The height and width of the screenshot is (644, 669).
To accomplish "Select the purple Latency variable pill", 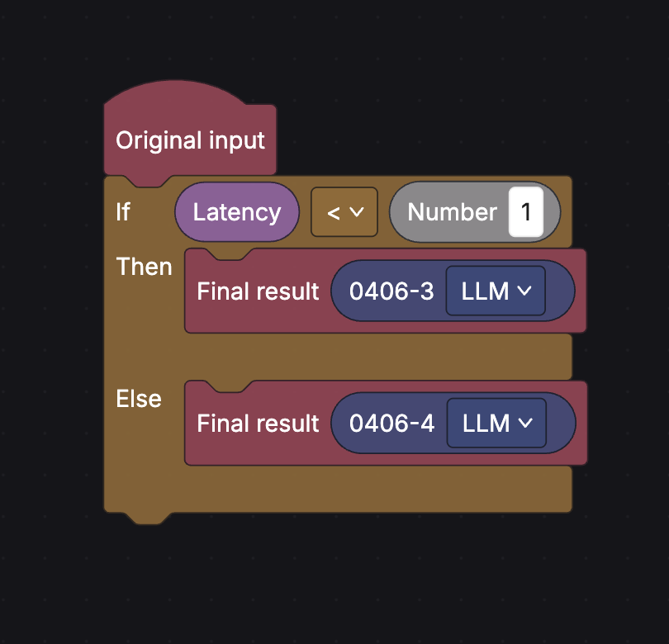I will [236, 212].
